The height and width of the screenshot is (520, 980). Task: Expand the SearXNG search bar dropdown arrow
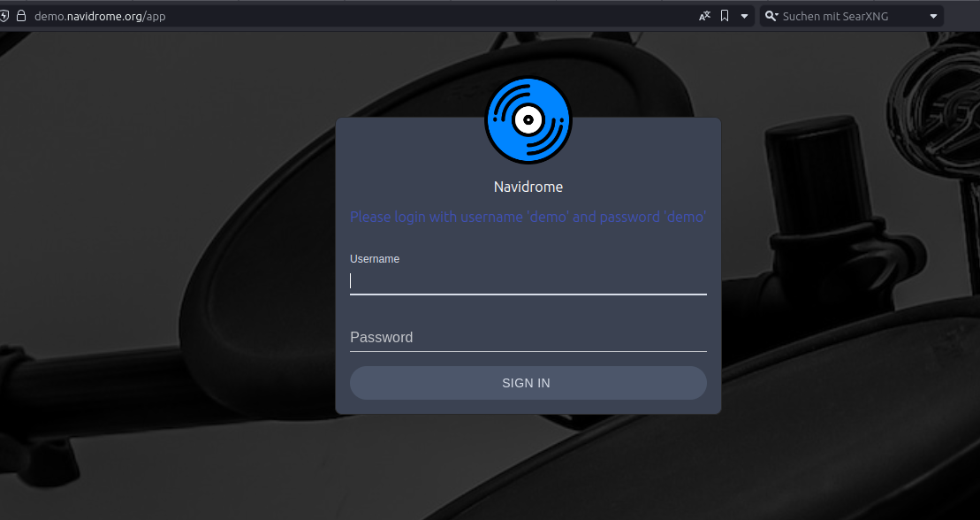click(934, 16)
